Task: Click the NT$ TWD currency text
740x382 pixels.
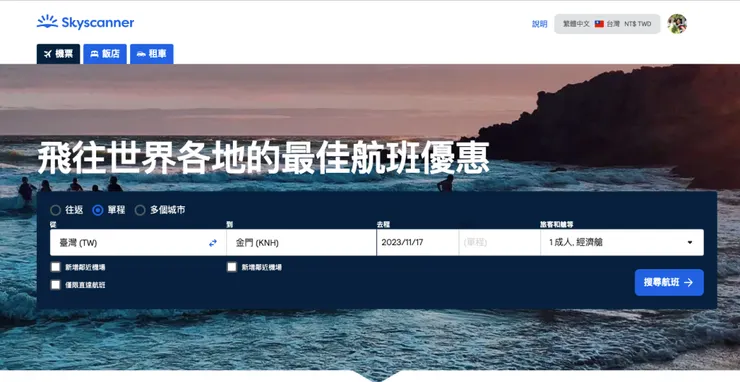Action: pyautogui.click(x=638, y=24)
